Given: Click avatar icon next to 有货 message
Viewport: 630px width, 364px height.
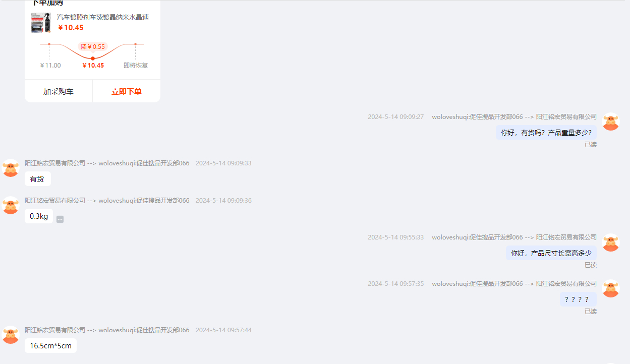Looking at the screenshot, I should [11, 168].
